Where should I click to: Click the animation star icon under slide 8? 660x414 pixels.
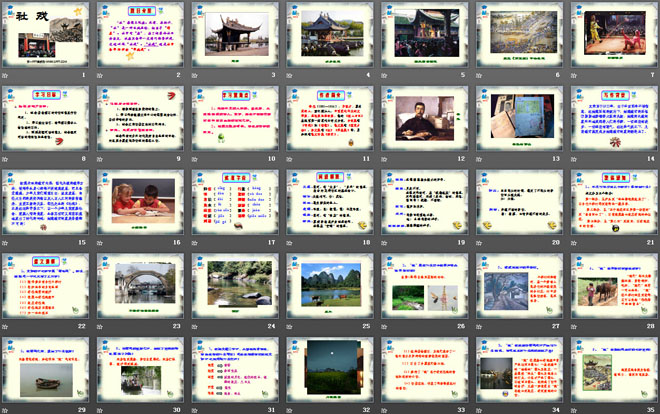(5, 159)
